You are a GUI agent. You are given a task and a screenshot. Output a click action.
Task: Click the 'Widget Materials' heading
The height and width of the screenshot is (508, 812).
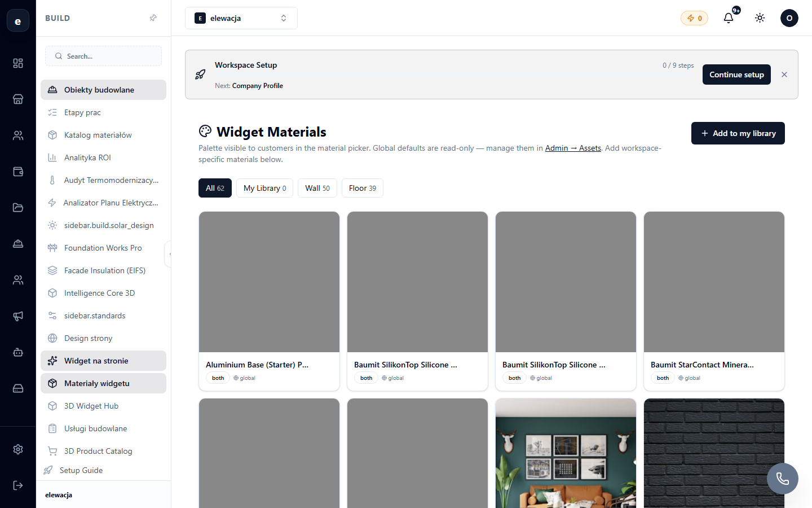coord(271,132)
